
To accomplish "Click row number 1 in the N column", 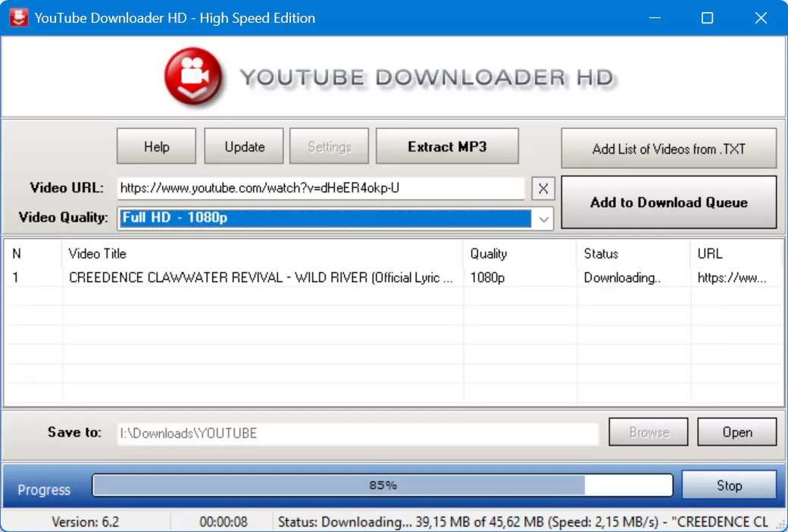I will click(x=16, y=277).
